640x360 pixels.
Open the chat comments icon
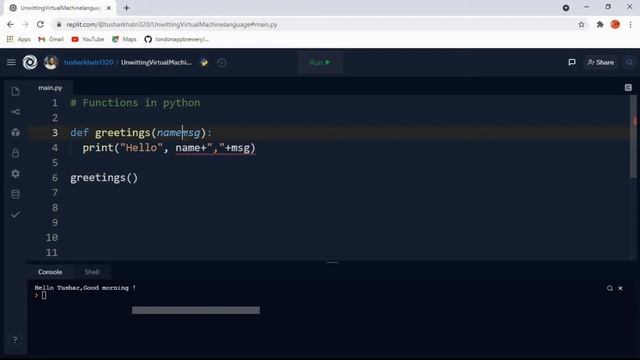[572, 62]
